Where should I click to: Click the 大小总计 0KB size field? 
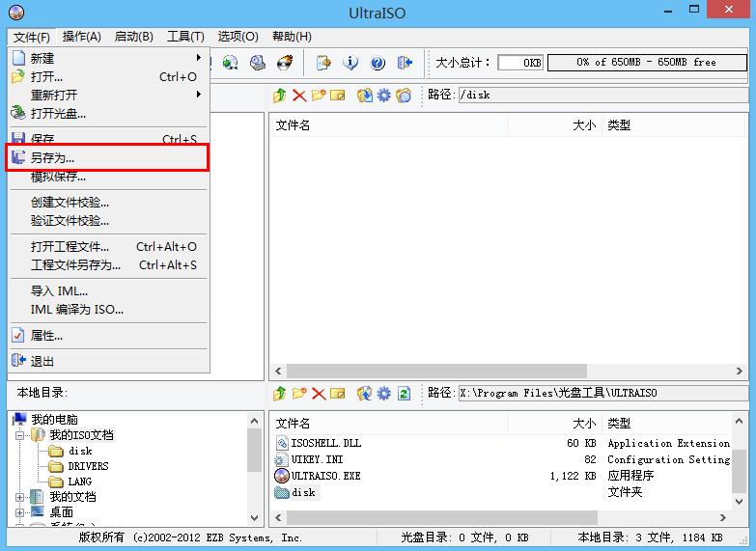tap(520, 63)
